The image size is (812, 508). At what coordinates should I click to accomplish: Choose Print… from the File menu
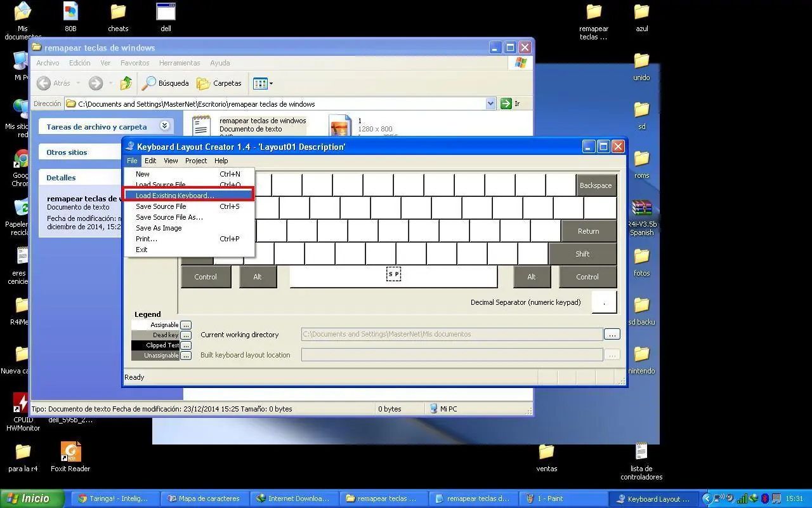189,239
